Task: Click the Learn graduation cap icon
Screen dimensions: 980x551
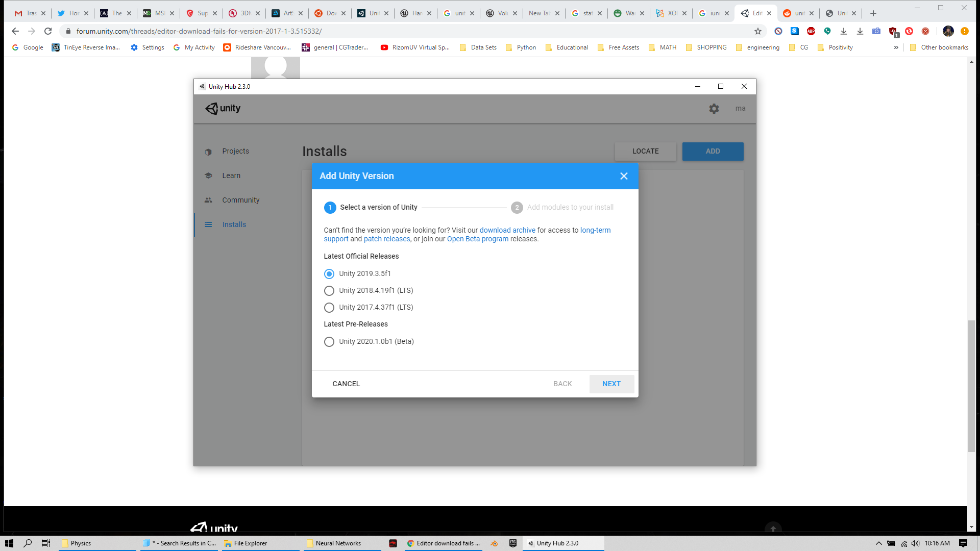Action: (x=208, y=176)
